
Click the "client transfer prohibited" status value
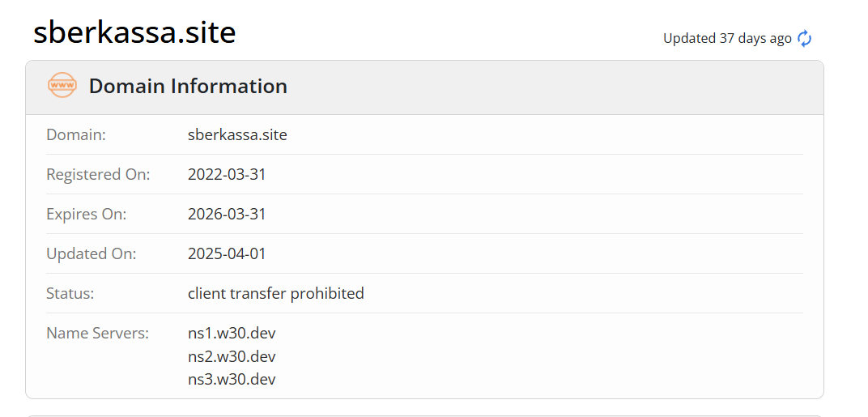[276, 293]
